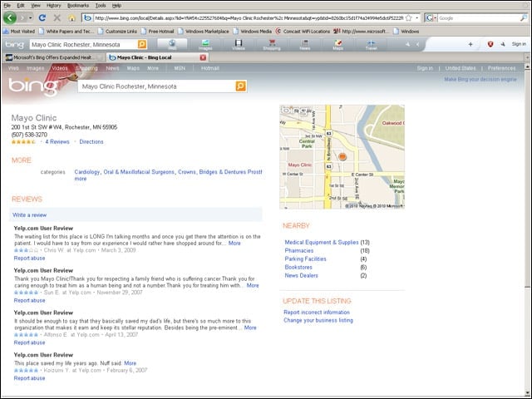Click the Stop loading X icon
The height and width of the screenshot is (399, 532).
57,17
